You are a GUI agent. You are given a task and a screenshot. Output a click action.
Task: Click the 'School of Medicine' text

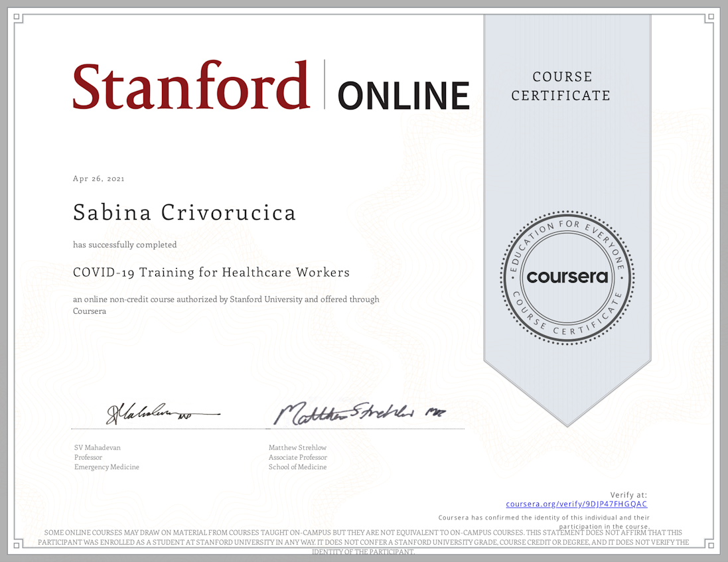point(297,467)
